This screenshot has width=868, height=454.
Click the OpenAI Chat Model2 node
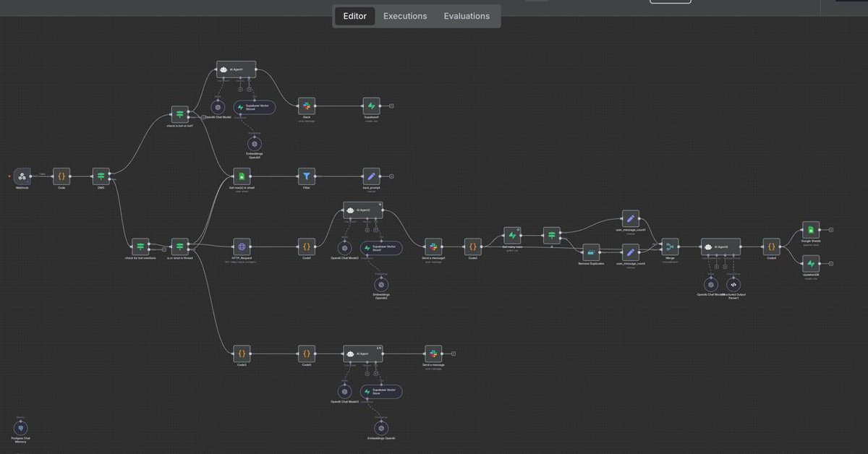344,247
